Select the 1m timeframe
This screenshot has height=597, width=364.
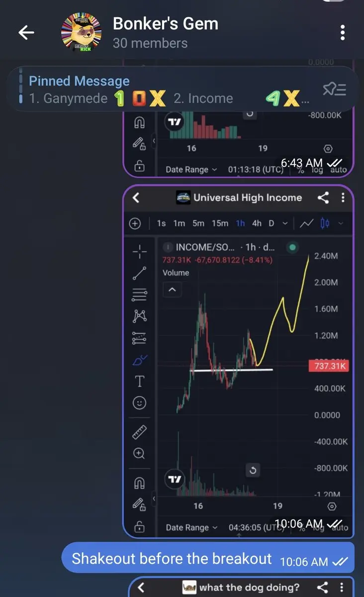[x=179, y=223]
